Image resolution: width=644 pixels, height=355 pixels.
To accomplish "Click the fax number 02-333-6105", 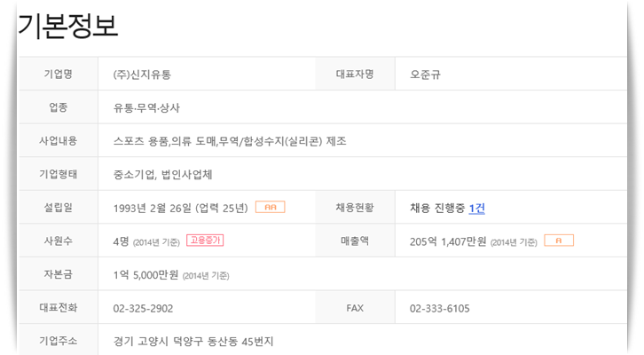I will [x=439, y=308].
